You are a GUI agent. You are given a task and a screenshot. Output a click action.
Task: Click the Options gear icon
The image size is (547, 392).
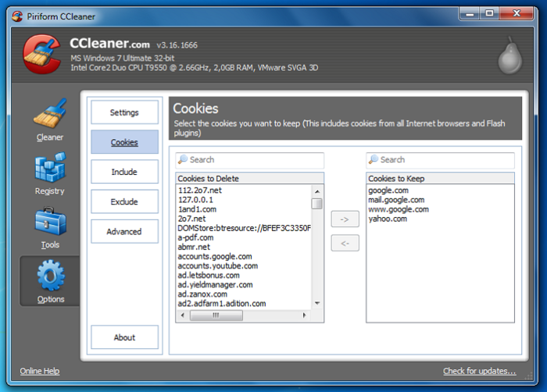(x=50, y=276)
